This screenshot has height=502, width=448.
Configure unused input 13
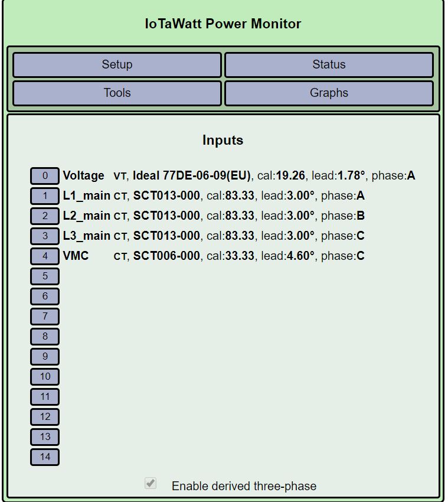45,437
